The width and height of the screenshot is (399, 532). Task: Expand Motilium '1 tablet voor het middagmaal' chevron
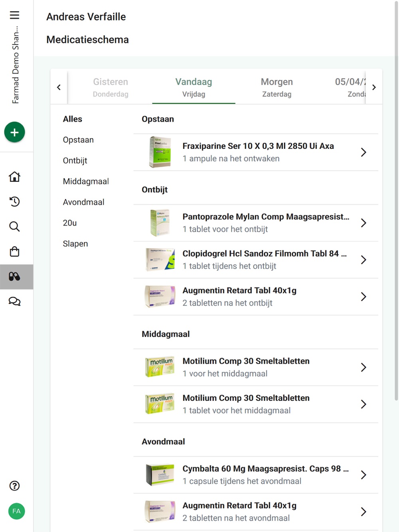point(363,404)
